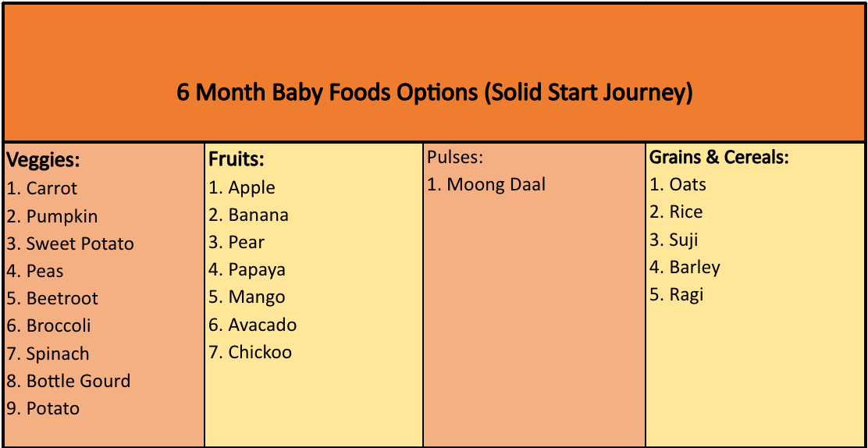The image size is (868, 448).
Task: Select the 'Grains & Cereals:' header
Action: point(719,157)
